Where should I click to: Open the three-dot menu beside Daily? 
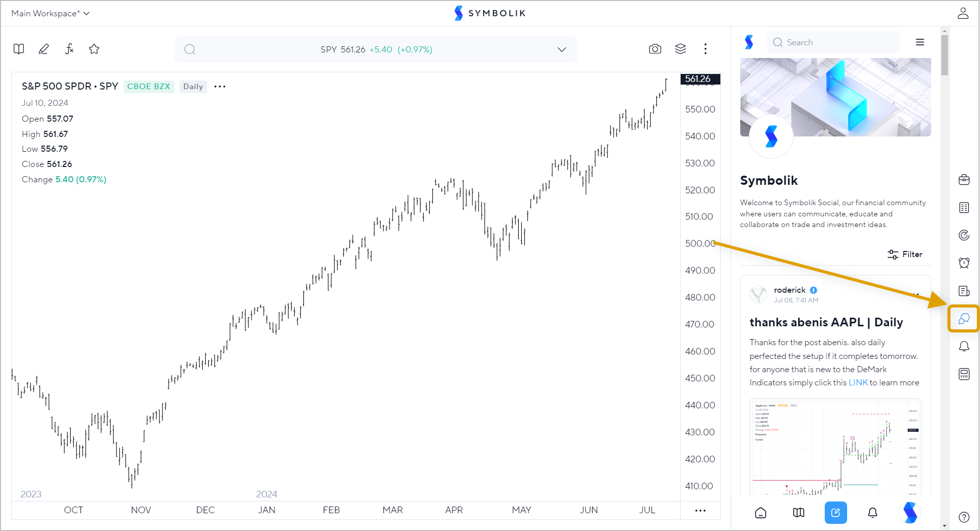click(x=220, y=87)
